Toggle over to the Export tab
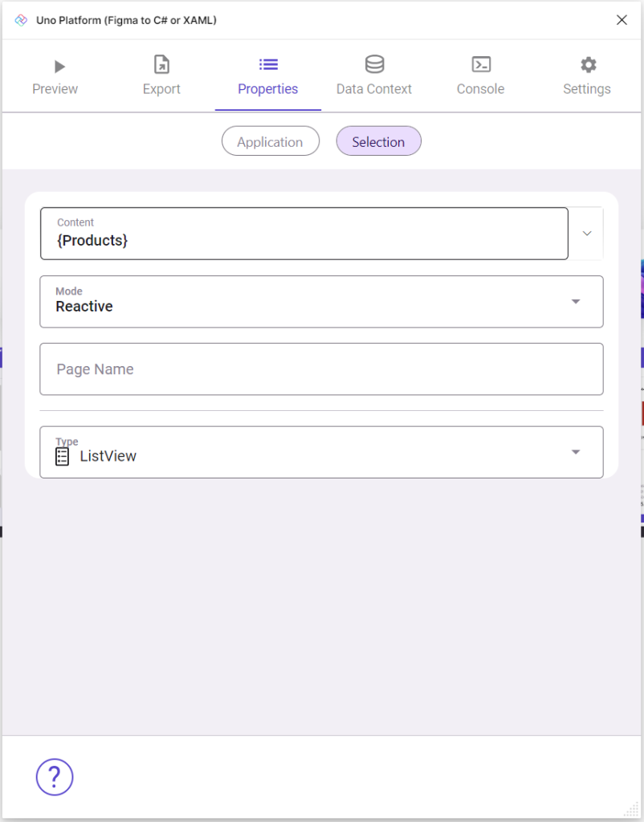 tap(161, 75)
